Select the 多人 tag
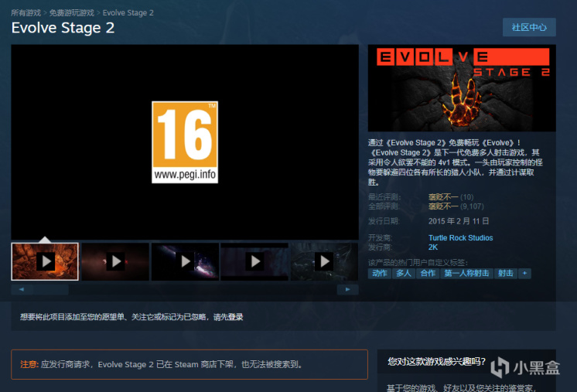The width and height of the screenshot is (577, 392). [403, 273]
